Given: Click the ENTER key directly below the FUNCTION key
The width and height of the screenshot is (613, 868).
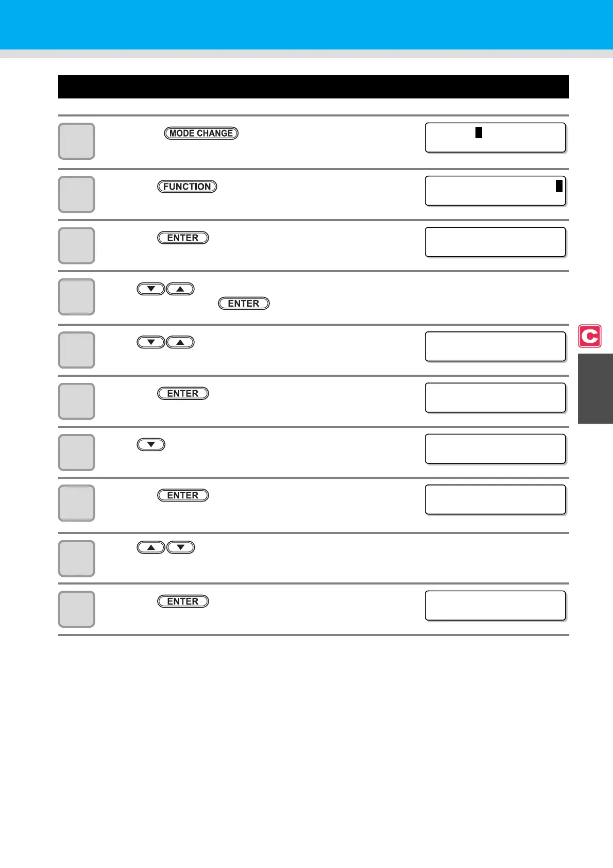Looking at the screenshot, I should click(x=183, y=238).
